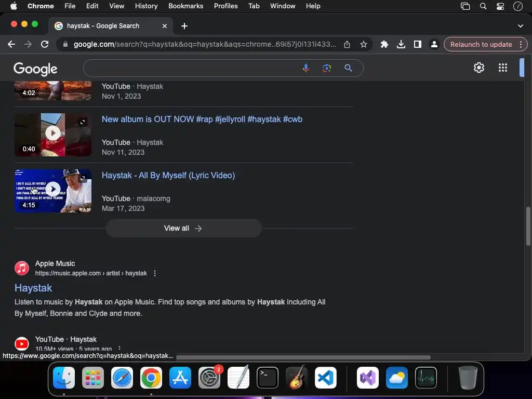Open Help menu

(313, 6)
